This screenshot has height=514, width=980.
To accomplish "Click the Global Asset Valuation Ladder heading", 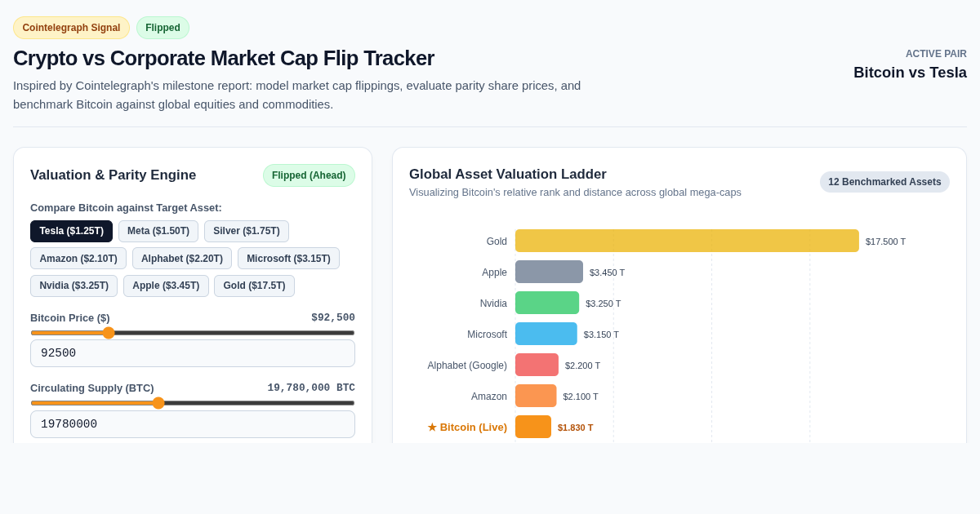I will tap(508, 174).
